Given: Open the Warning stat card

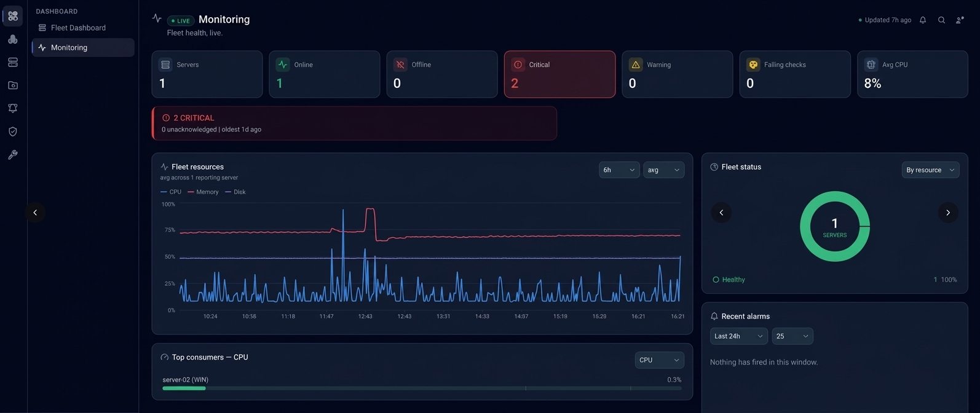Looking at the screenshot, I should [x=678, y=74].
